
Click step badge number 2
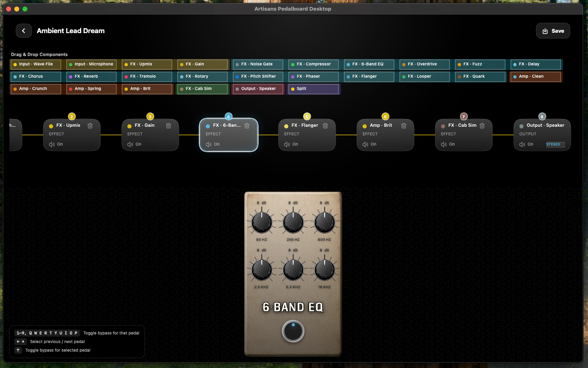(x=72, y=117)
